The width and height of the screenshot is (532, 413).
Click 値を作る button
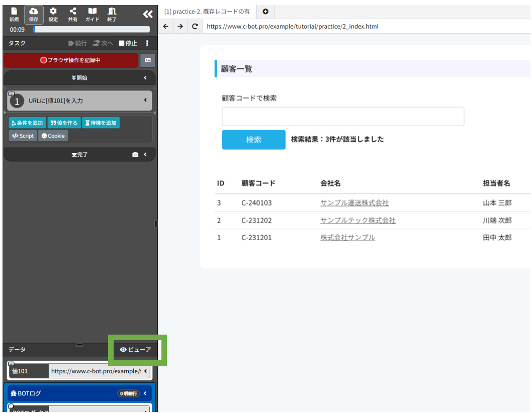(64, 123)
